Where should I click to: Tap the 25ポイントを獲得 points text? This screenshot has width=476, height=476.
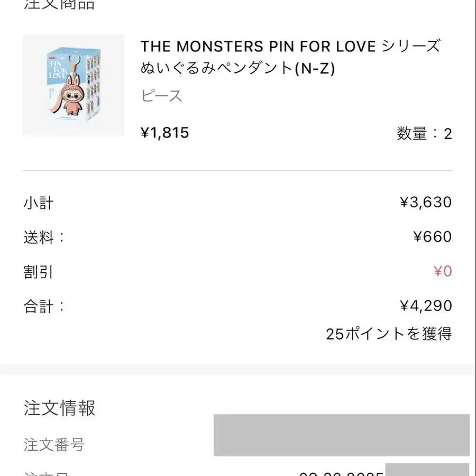tap(389, 334)
